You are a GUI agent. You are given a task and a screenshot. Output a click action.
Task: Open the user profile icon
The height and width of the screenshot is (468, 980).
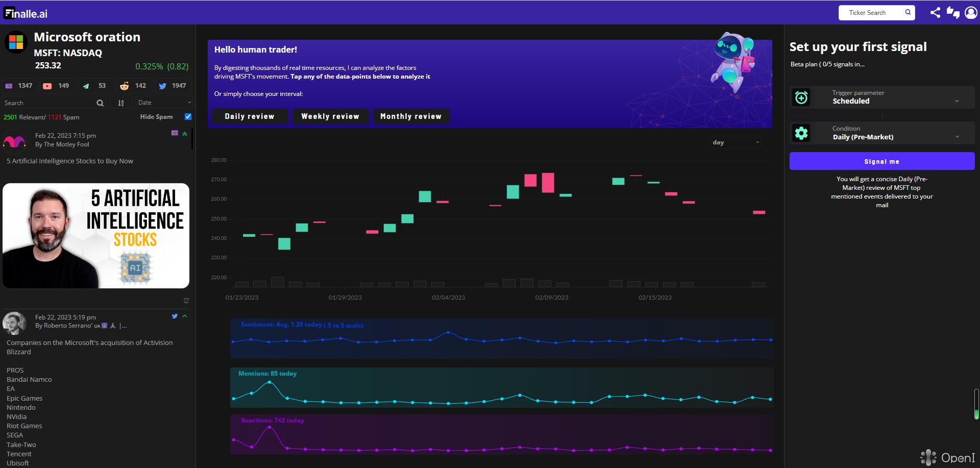970,13
